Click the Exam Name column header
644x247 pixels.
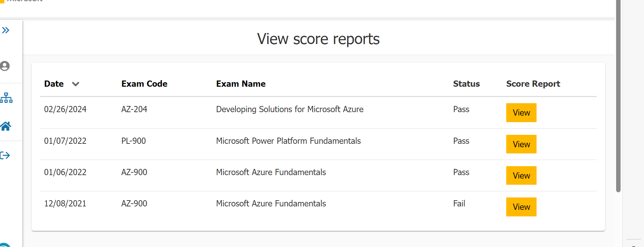(241, 84)
